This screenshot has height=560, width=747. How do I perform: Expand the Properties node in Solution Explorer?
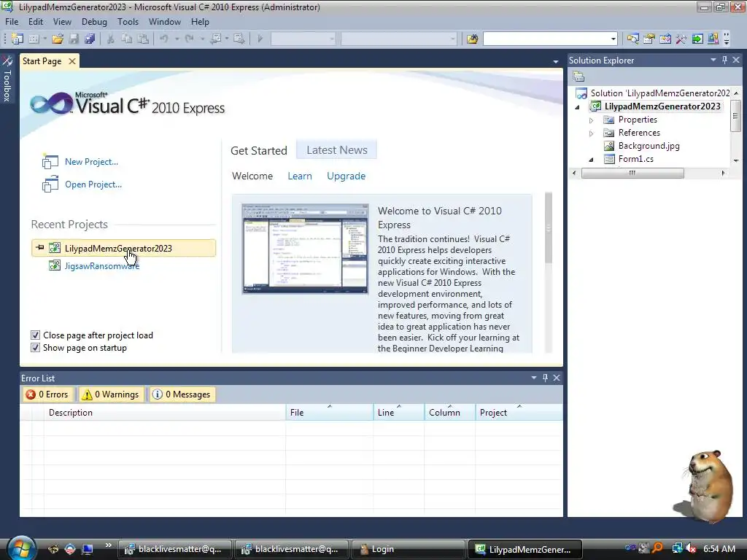591,120
